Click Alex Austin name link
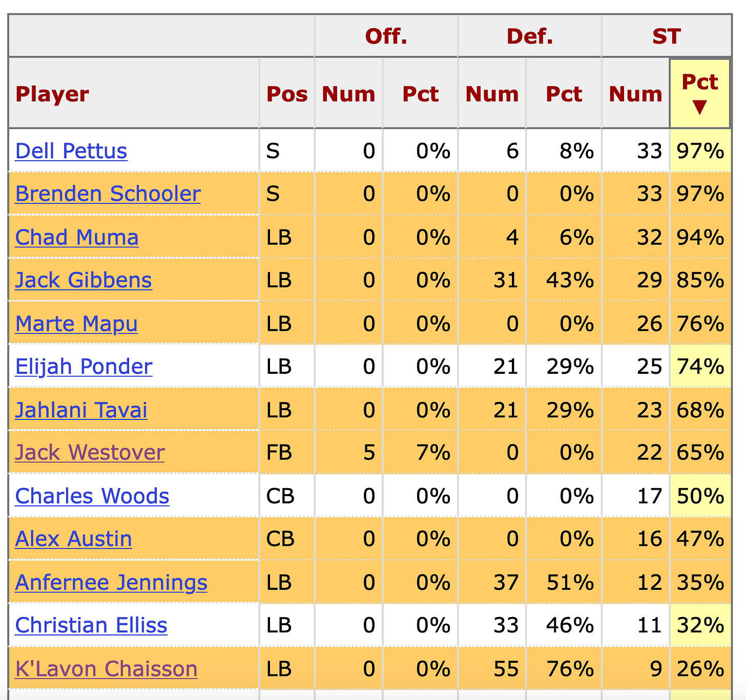The image size is (746, 700). click(73, 539)
